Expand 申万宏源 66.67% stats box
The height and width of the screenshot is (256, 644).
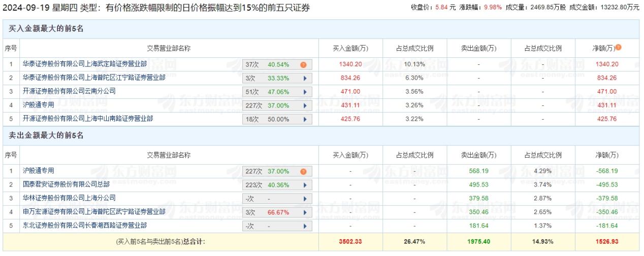point(277,212)
